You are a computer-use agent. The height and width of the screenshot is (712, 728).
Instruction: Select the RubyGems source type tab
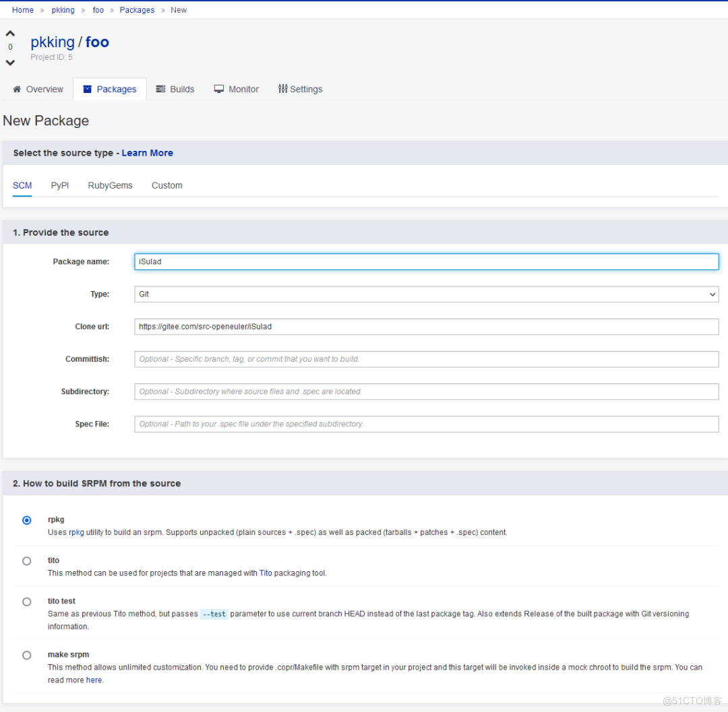(x=110, y=185)
